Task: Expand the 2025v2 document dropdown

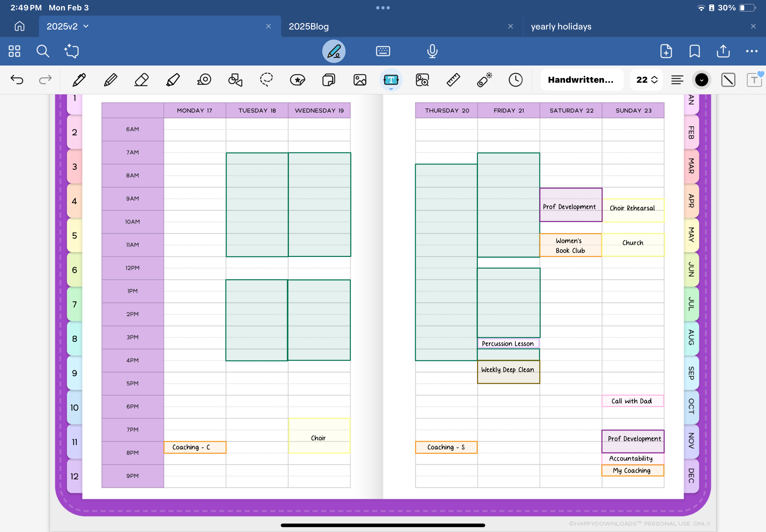Action: [86, 26]
